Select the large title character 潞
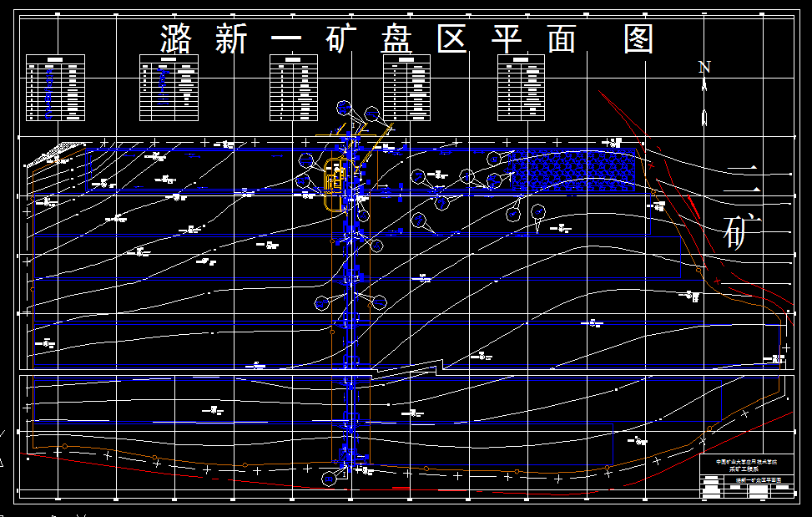 tap(176, 39)
